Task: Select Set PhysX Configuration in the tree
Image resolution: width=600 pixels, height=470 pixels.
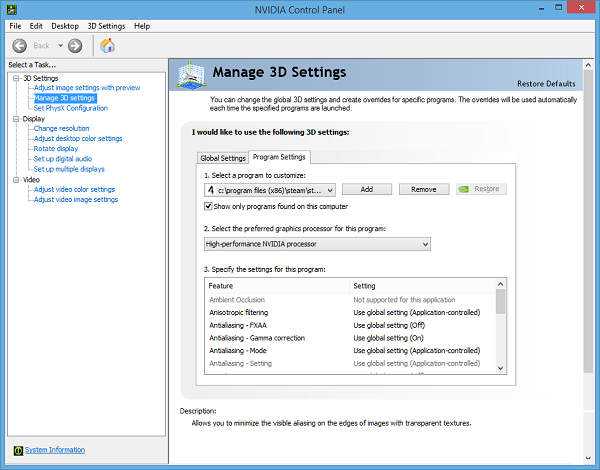Action: [70, 108]
